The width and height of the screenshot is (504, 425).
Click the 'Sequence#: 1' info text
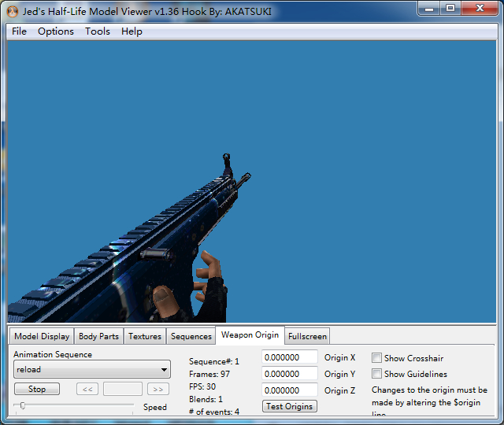click(214, 361)
